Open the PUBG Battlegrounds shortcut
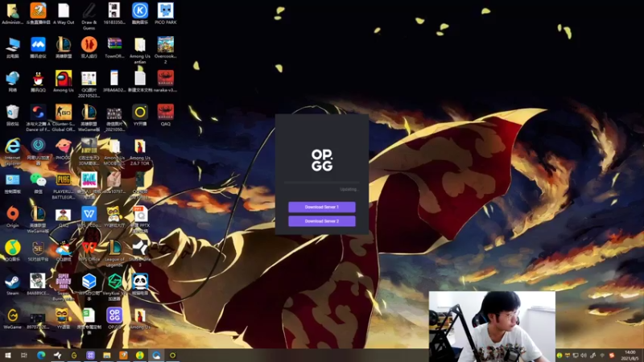 coord(64,186)
